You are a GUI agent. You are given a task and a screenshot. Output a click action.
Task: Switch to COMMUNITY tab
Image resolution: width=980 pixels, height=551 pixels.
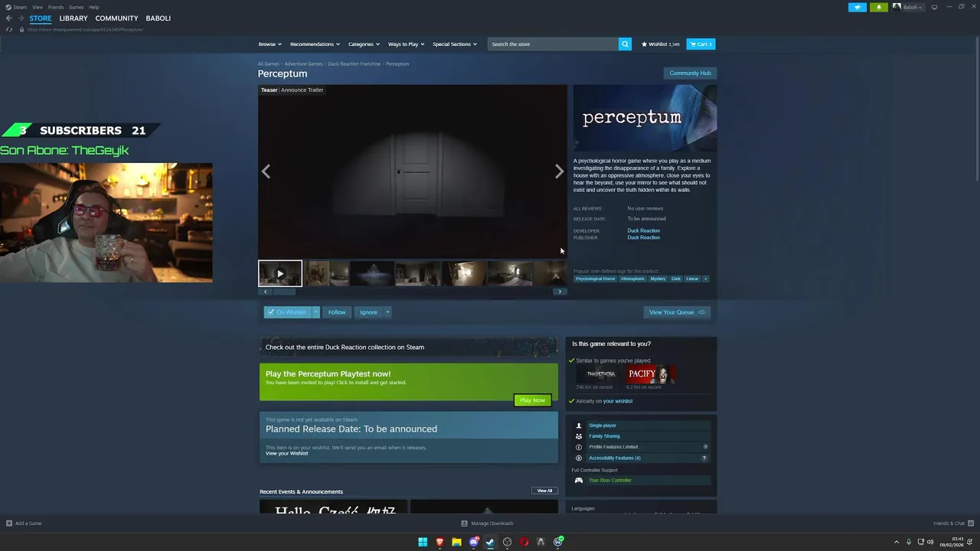(117, 18)
